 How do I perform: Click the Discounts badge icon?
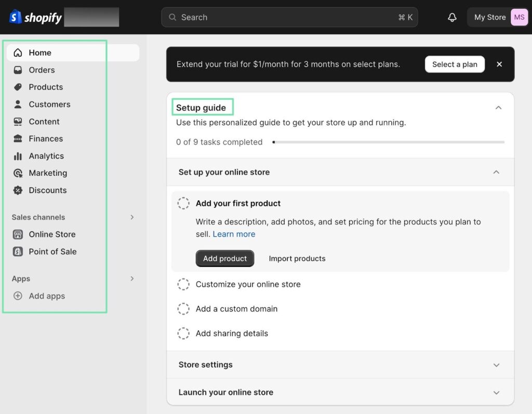tap(18, 190)
